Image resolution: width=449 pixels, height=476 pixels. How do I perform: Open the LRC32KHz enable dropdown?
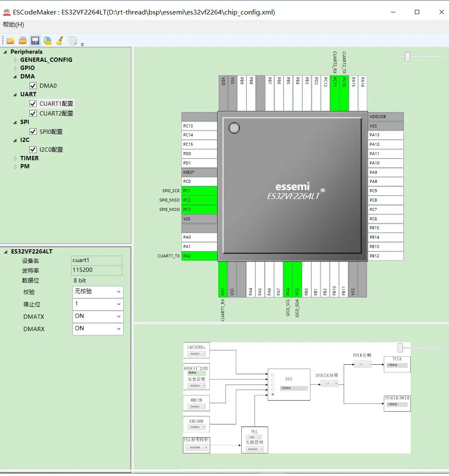(x=197, y=354)
